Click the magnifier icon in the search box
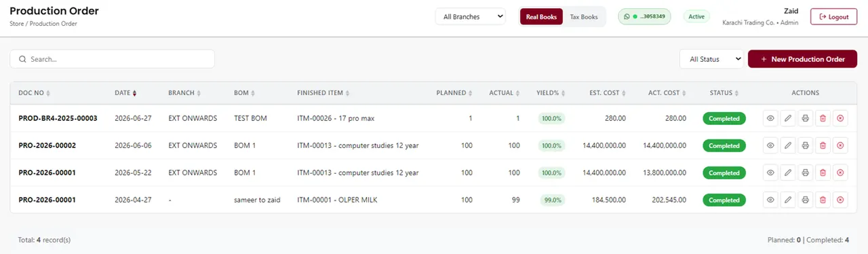The image size is (868, 254). (22, 59)
